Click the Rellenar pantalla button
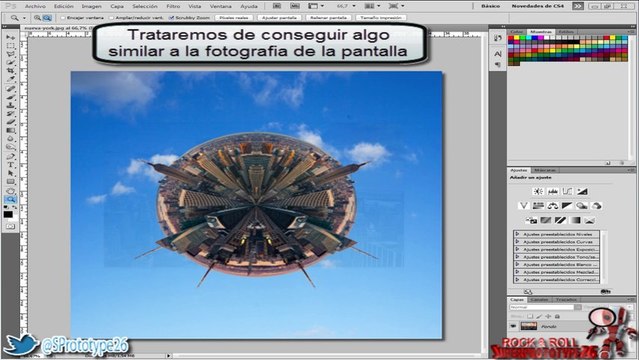 click(x=328, y=18)
